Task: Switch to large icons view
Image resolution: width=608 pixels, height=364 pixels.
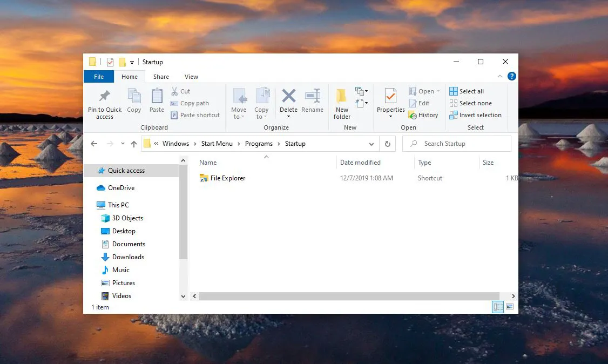Action: click(510, 307)
